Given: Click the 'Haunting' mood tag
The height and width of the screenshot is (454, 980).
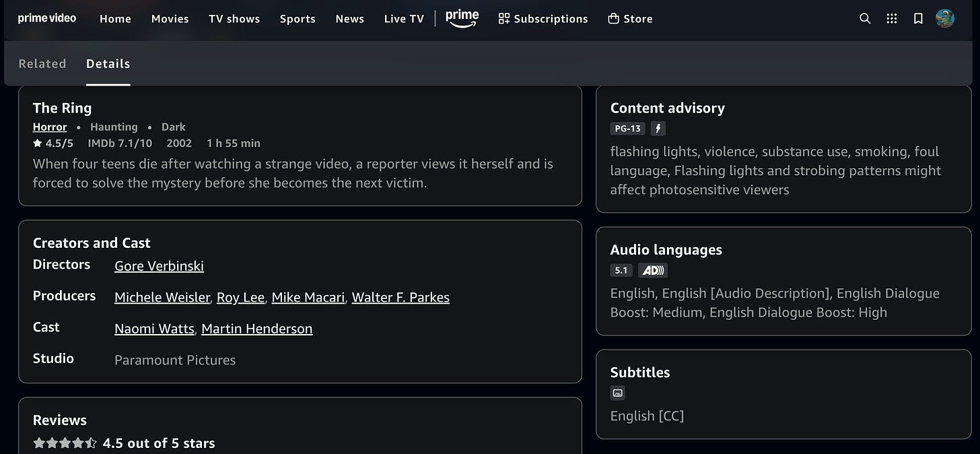Looking at the screenshot, I should (114, 127).
